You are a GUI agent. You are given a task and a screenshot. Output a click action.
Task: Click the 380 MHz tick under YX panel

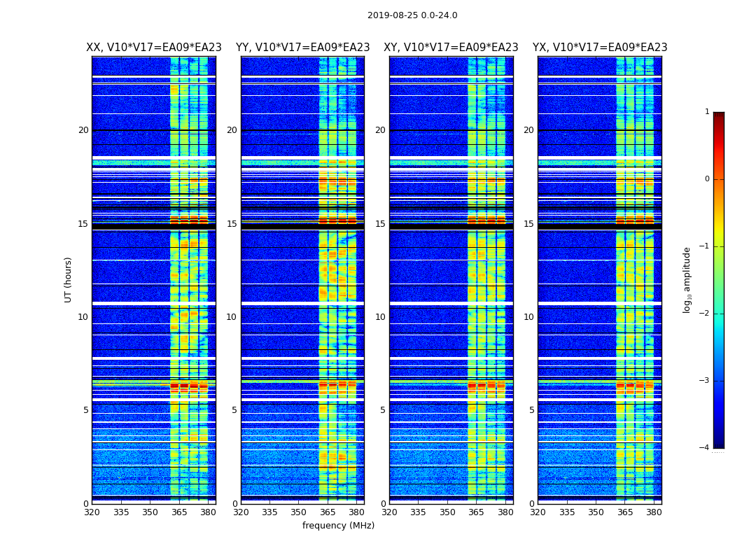654,512
